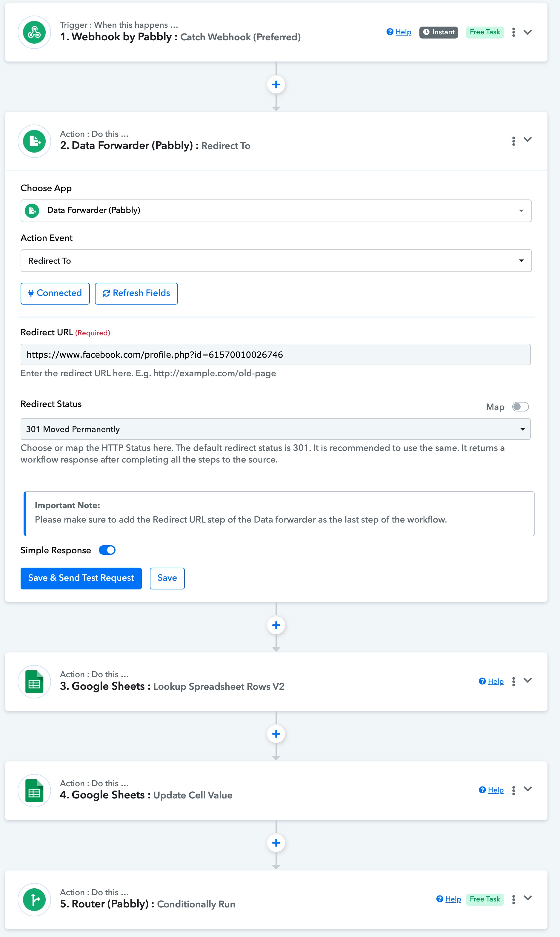The image size is (560, 937).
Task: Click the title 'Update Cell Value'
Action: tap(193, 795)
